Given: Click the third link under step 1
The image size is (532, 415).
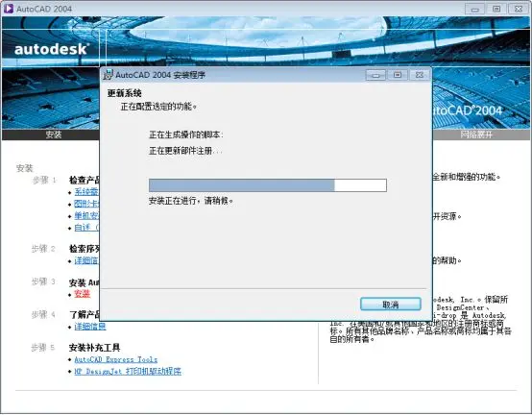Looking at the screenshot, I should click(x=86, y=215).
